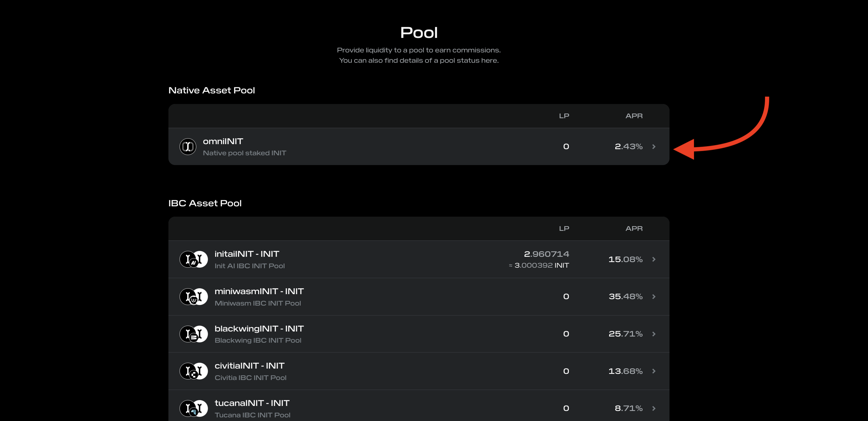
Task: Click chevron on civitiaINIT - INIT row
Action: 654,371
